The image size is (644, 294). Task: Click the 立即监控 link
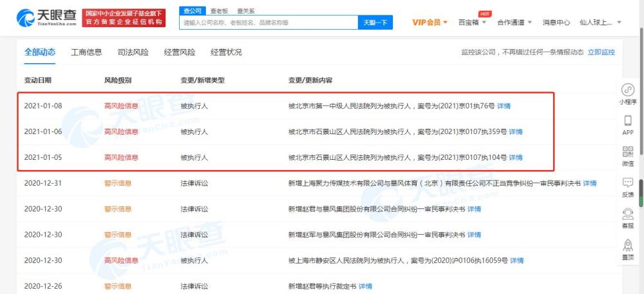601,52
